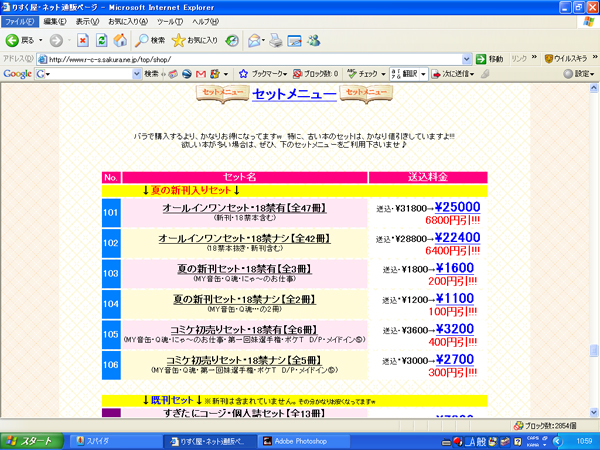
Task: Click the Virus Killer toolbar icon
Action: pyautogui.click(x=566, y=59)
